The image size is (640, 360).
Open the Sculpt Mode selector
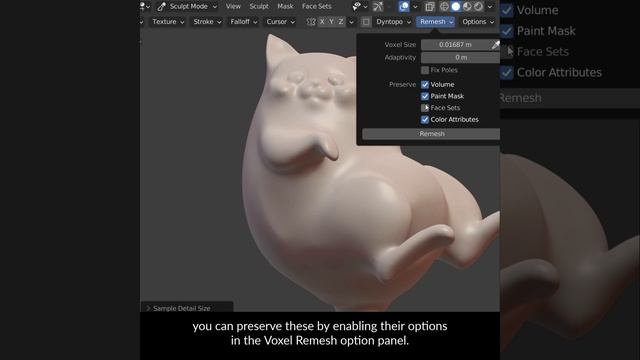coord(187,7)
